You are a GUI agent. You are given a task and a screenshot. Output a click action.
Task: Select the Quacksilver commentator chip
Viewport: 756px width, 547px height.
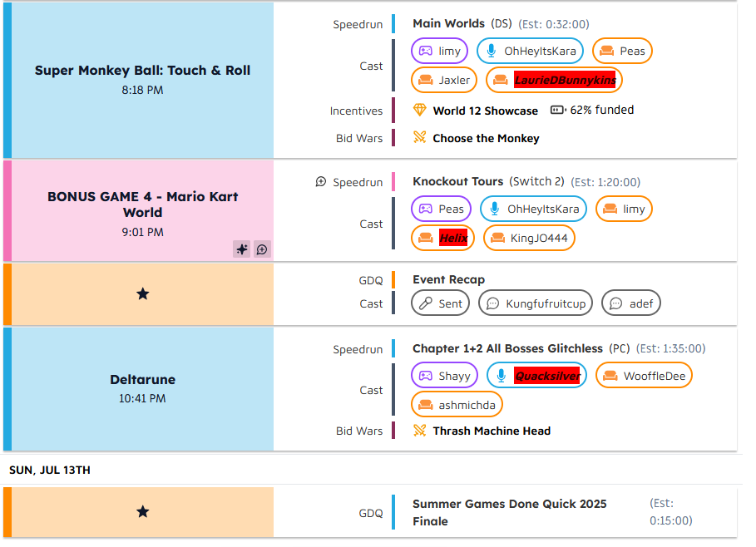click(536, 376)
